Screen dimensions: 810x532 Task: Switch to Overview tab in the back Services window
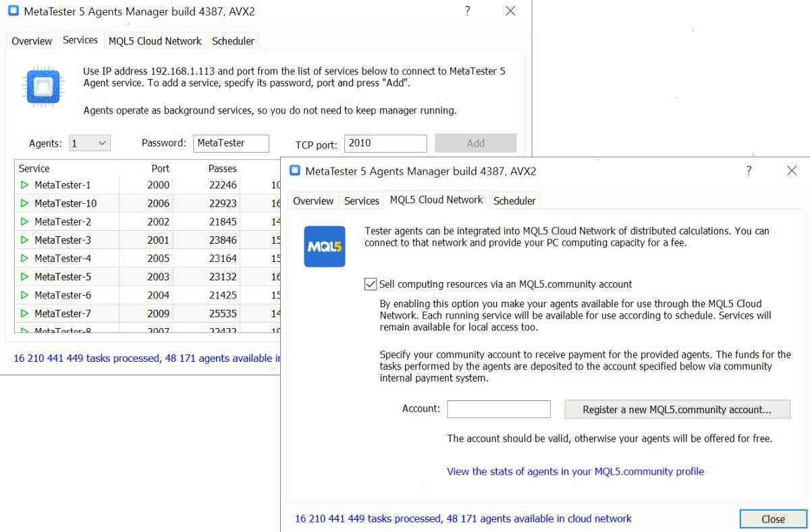point(32,41)
